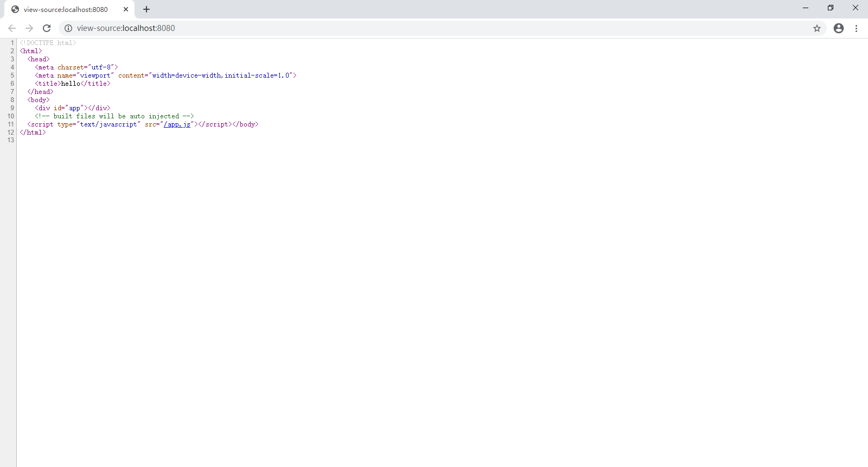The image size is (868, 467).
Task: Click line number 11 in the gutter
Action: (11, 124)
